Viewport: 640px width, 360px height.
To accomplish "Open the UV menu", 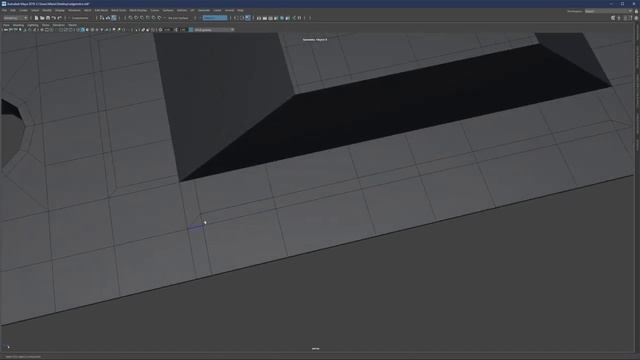I will [192, 10].
